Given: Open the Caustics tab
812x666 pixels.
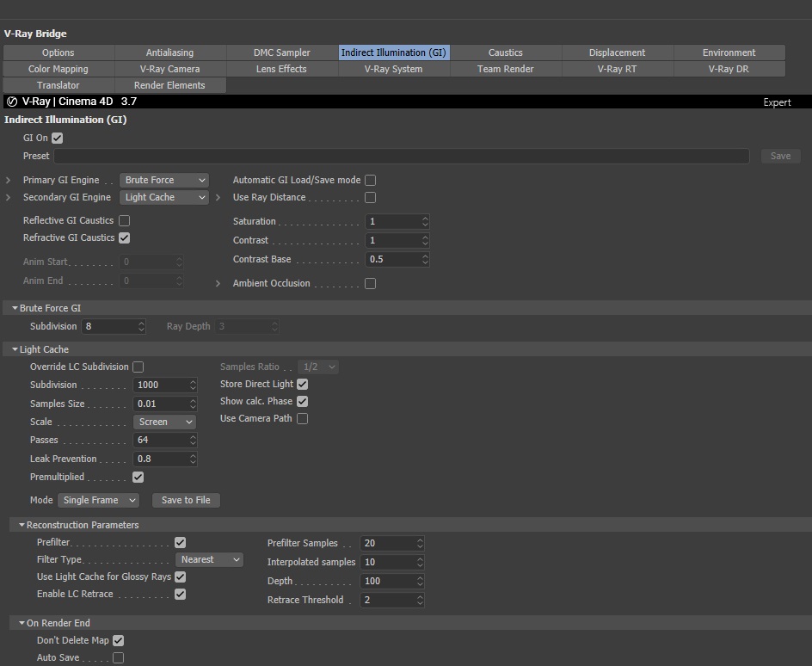Looking at the screenshot, I should click(506, 52).
